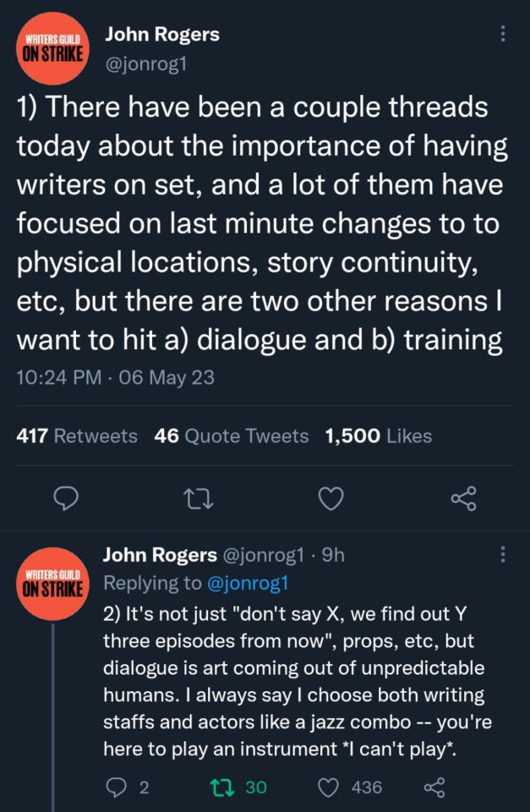The image size is (530, 812).
Task: Share the reply tweet
Action: point(434,787)
